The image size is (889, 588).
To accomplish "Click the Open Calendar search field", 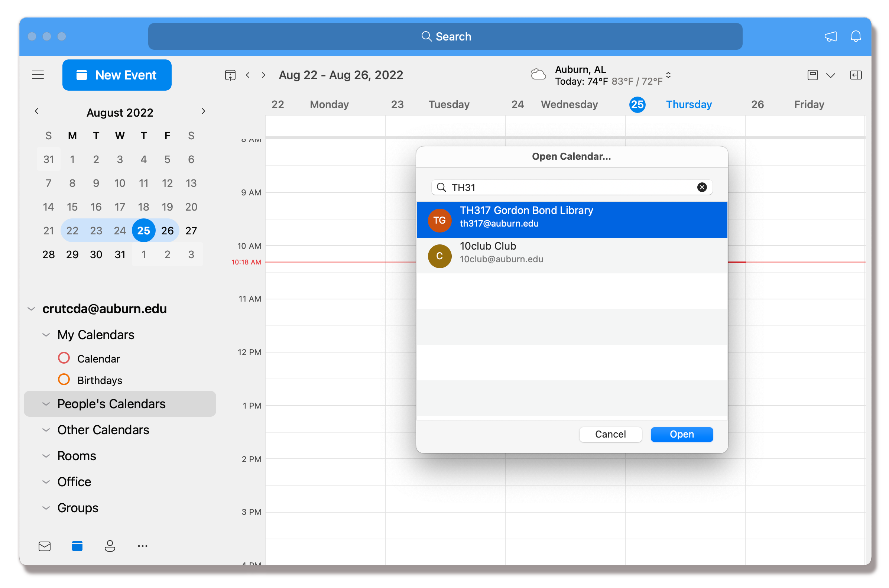I will 571,187.
